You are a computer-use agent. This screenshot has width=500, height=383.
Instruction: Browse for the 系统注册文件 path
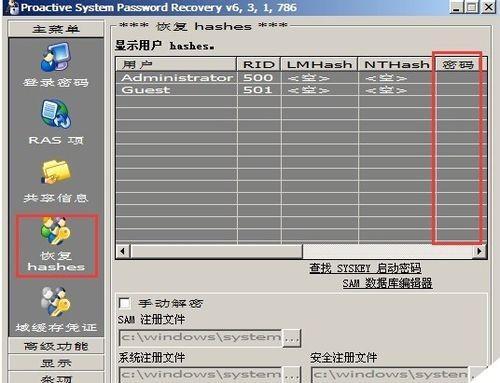pyautogui.click(x=292, y=375)
